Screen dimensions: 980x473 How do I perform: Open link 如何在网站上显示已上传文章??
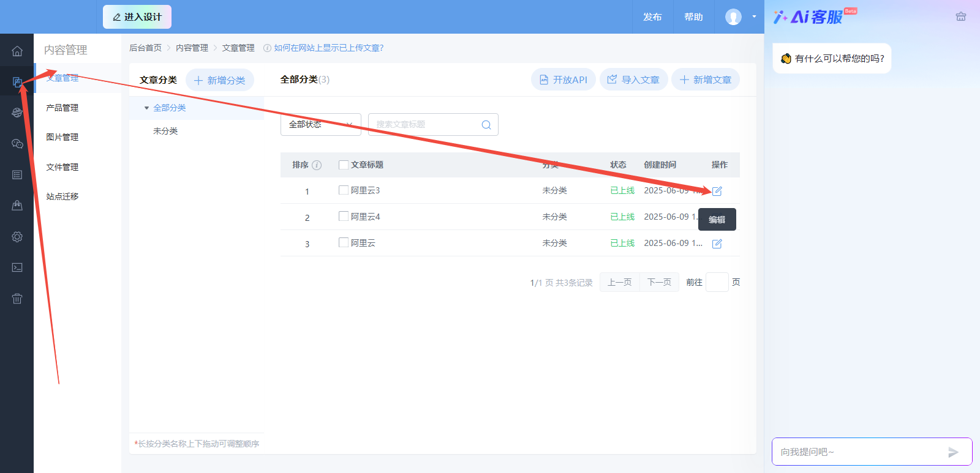(329, 48)
